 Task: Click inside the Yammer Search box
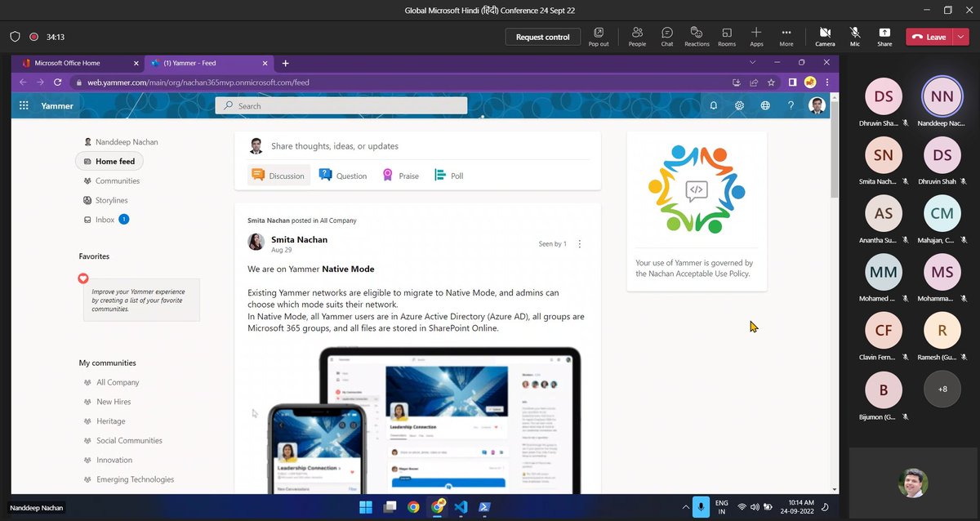coord(341,105)
